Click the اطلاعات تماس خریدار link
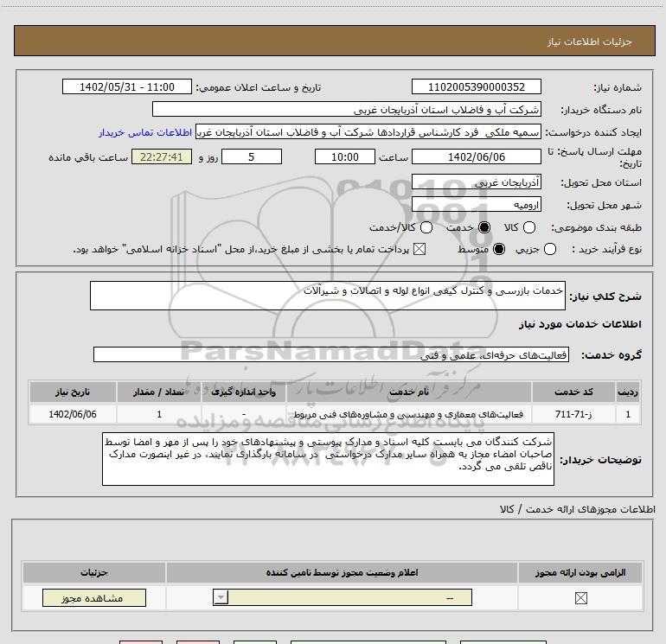This screenshot has height=644, width=666. pos(145,133)
